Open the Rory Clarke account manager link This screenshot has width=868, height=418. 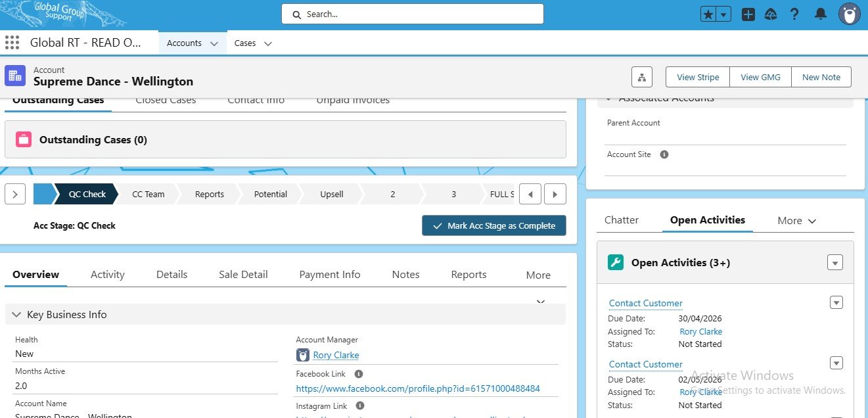coord(336,355)
